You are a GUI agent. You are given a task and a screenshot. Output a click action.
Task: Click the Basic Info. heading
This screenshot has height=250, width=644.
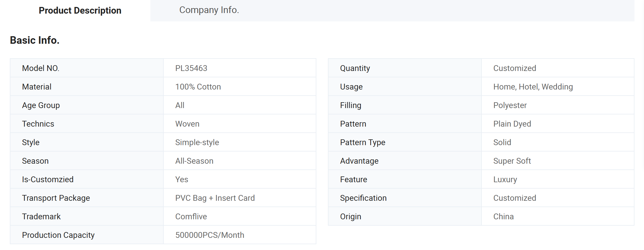click(x=35, y=40)
